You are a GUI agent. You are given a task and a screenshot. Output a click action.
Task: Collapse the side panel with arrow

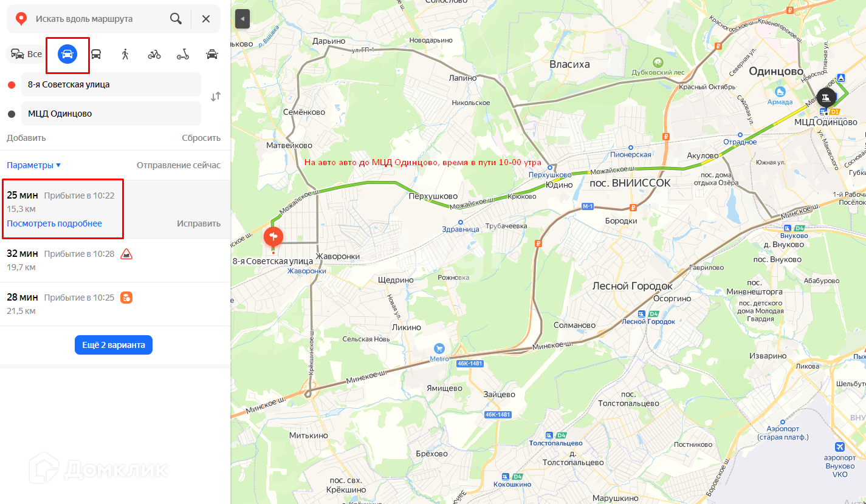click(242, 19)
